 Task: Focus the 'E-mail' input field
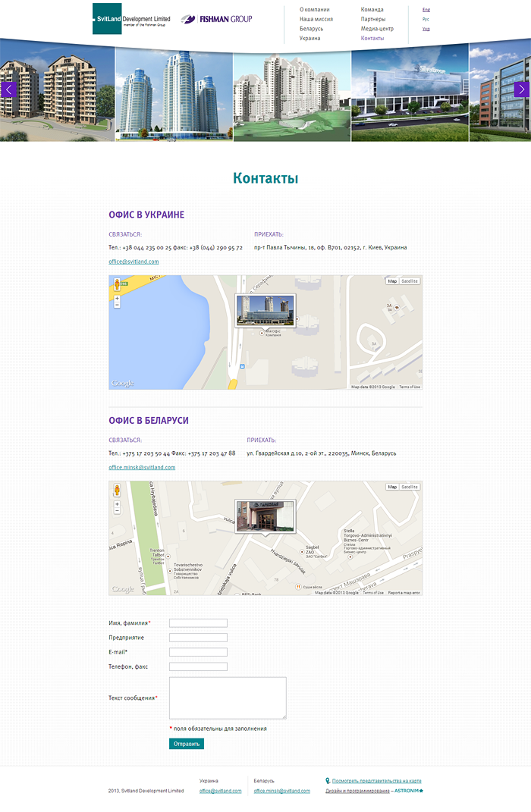pyautogui.click(x=198, y=652)
